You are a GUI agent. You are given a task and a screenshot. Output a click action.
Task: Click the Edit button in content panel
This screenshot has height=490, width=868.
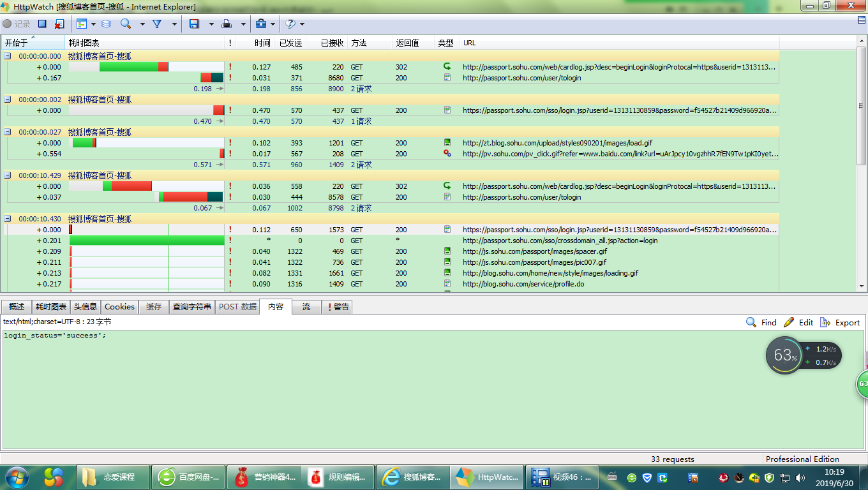pos(798,323)
